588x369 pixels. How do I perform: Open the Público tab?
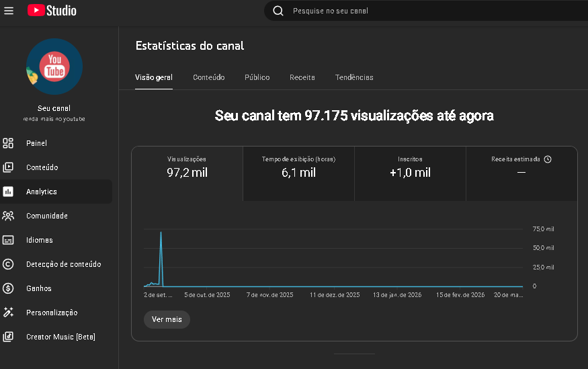point(257,77)
